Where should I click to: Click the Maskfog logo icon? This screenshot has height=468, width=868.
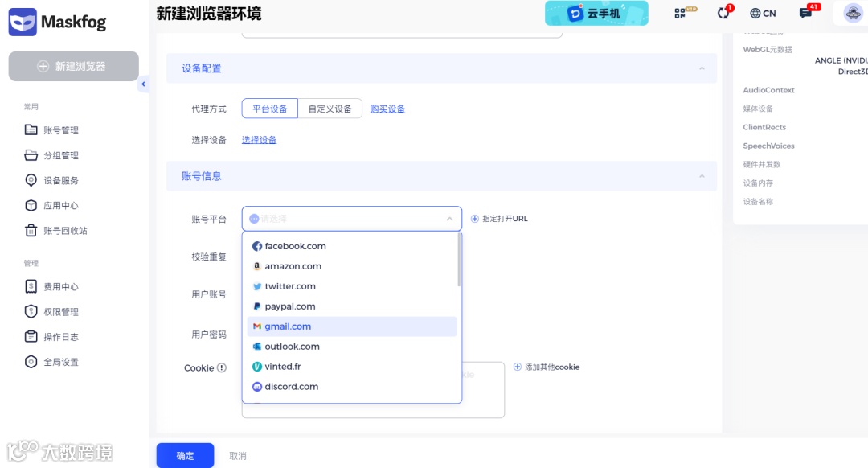point(23,23)
